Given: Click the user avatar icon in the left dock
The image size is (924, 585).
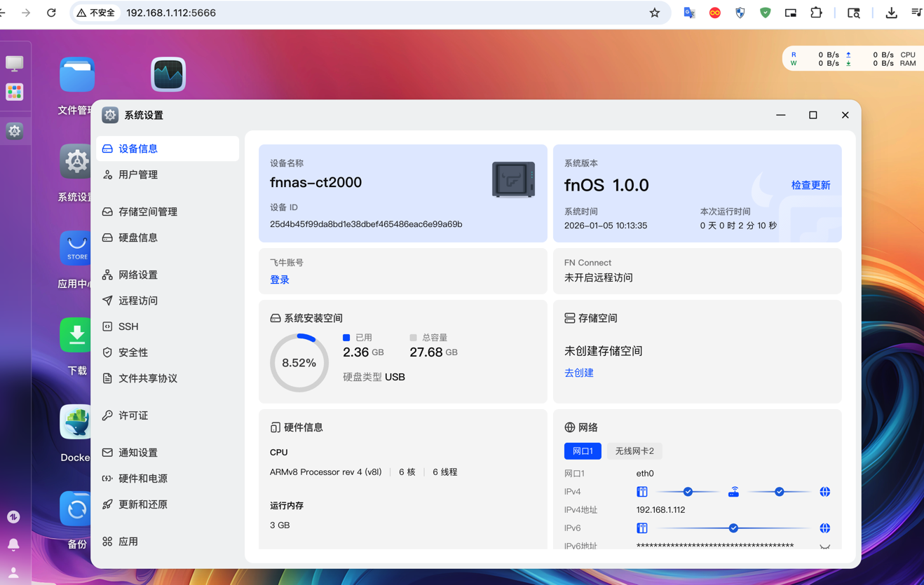Looking at the screenshot, I should pos(13,572).
